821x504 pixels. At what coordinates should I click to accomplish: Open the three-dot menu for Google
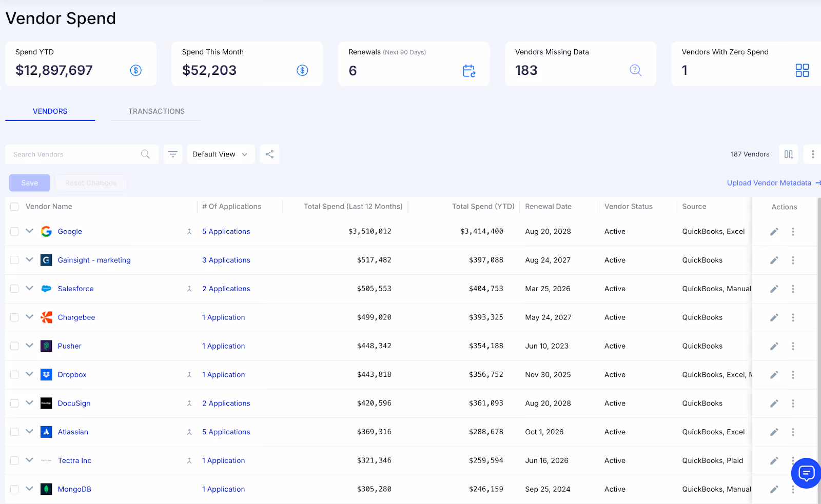[793, 232]
